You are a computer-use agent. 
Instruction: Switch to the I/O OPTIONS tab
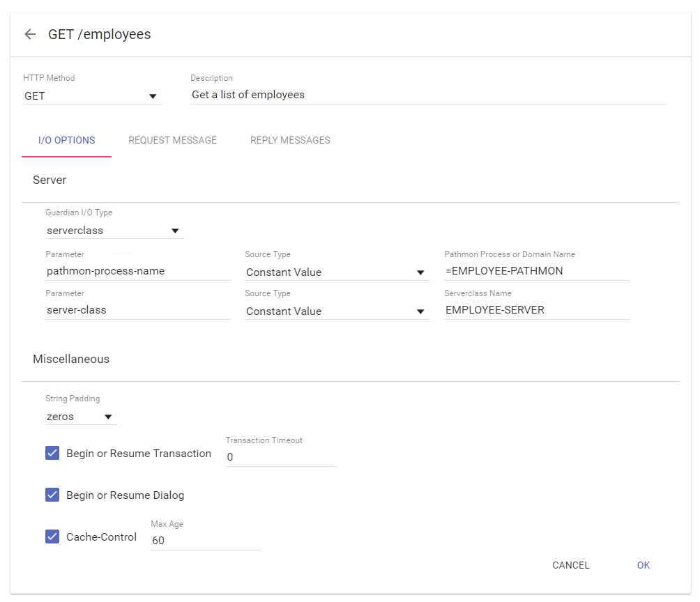click(67, 140)
